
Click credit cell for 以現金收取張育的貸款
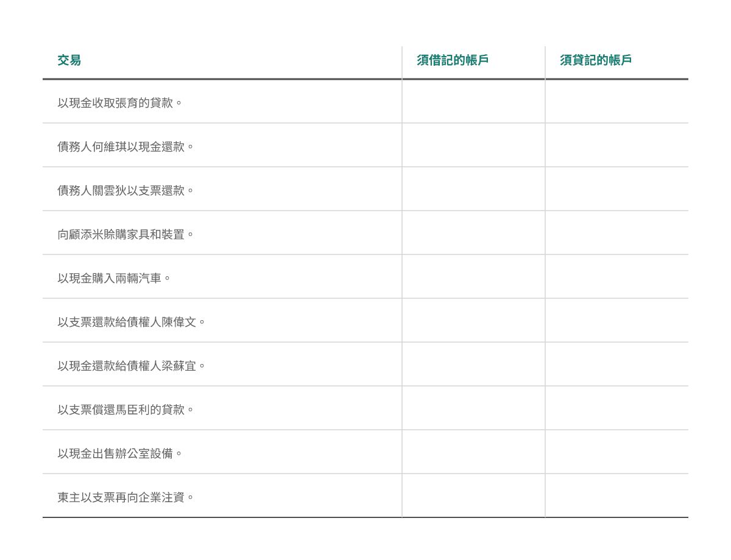pyautogui.click(x=617, y=102)
